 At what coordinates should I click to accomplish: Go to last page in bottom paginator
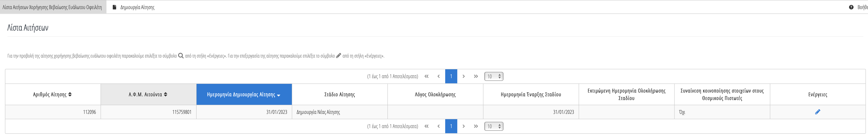(476, 126)
